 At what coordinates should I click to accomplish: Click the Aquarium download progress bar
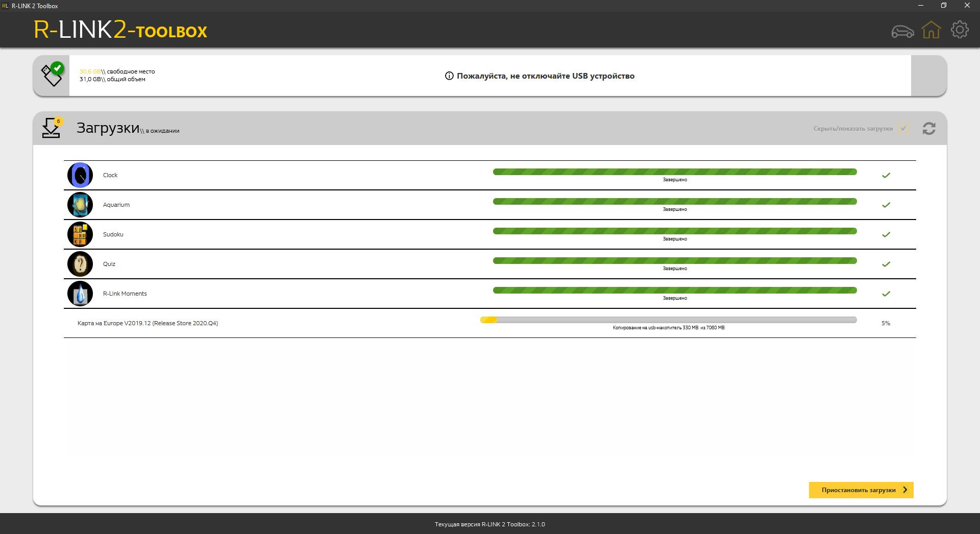675,202
